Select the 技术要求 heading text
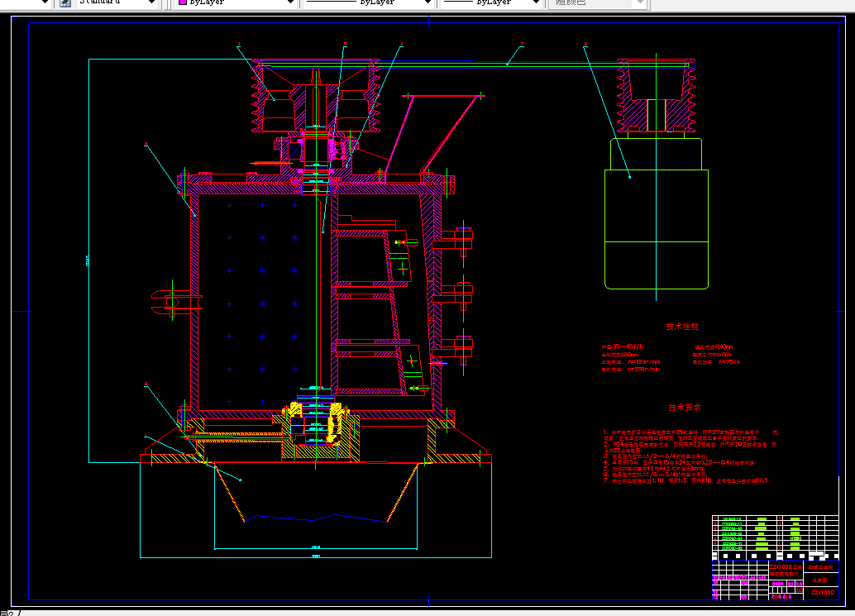855x616 pixels. [x=685, y=407]
